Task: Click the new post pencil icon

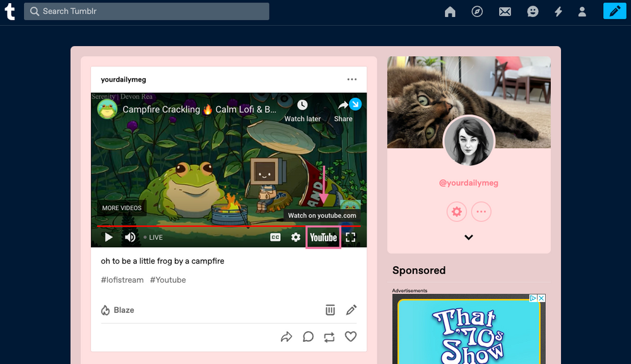Action: pos(614,11)
